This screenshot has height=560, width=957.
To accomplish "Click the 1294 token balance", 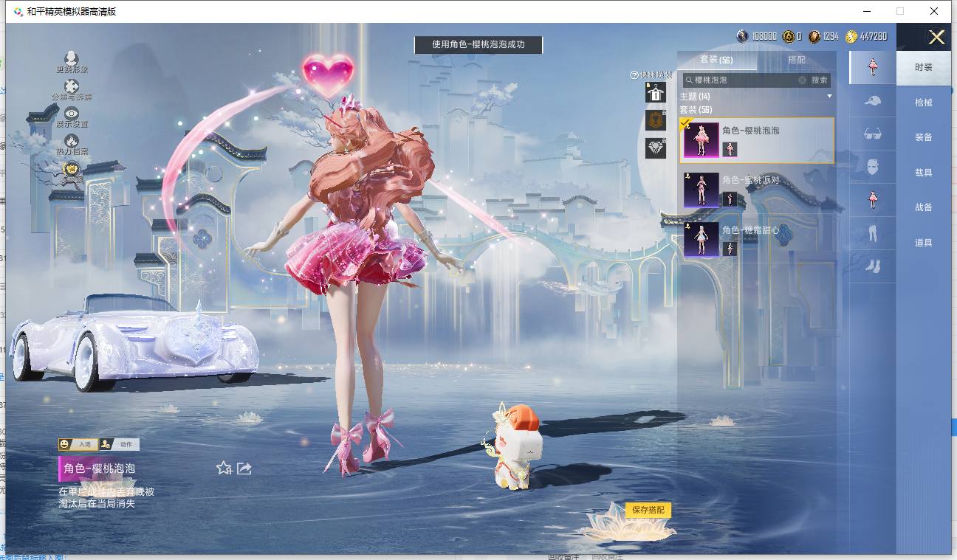I will pos(831,36).
